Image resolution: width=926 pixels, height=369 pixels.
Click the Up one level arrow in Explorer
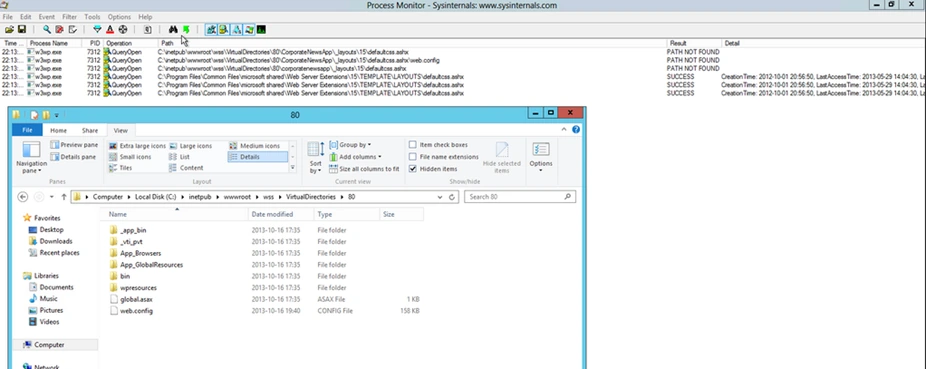pos(64,197)
